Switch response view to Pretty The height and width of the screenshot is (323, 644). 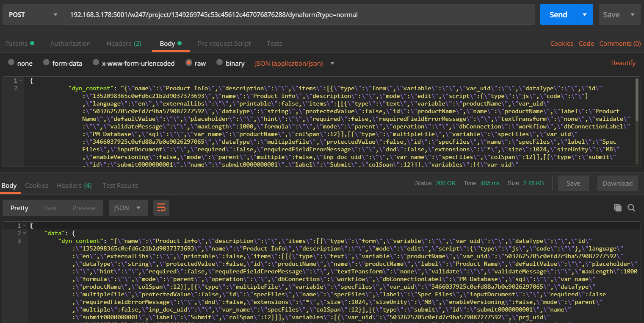click(x=19, y=208)
